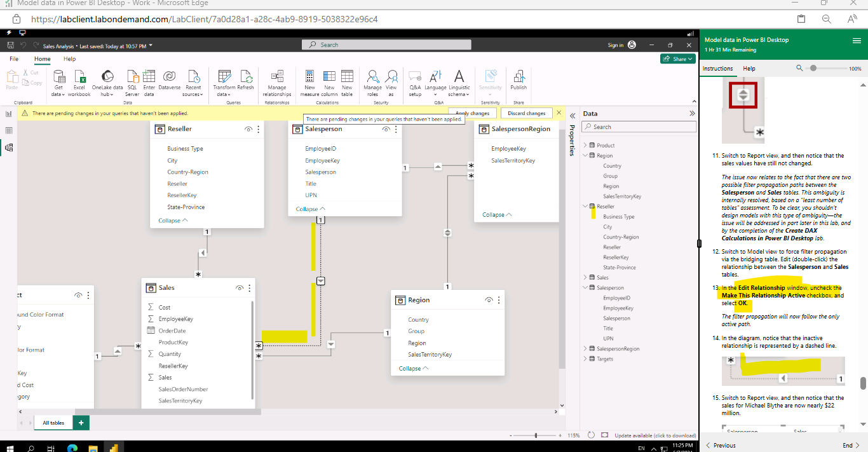
Task: Adjust the lab instructions zoom slider
Action: click(813, 68)
